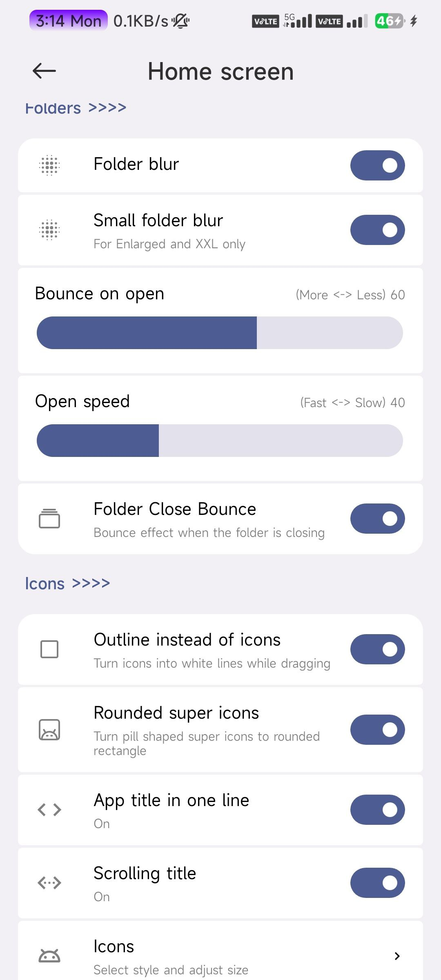Click the Small folder blur dotted icon
This screenshot has width=441, height=980.
[49, 230]
